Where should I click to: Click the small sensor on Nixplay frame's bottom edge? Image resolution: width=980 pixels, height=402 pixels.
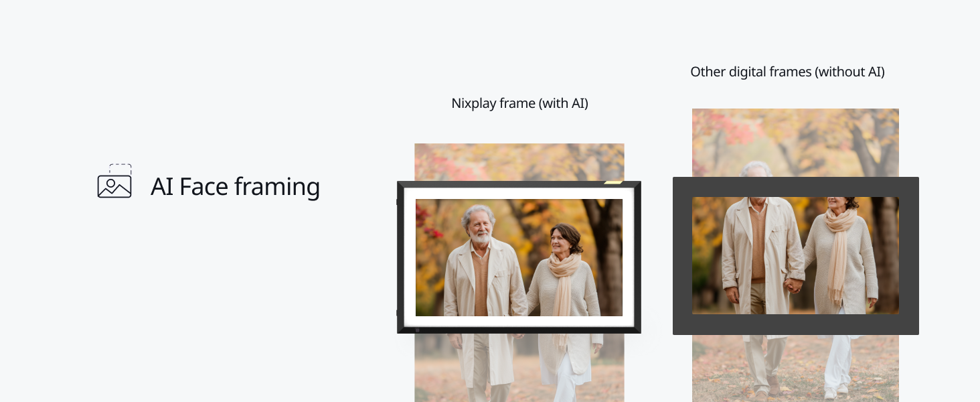[417, 330]
